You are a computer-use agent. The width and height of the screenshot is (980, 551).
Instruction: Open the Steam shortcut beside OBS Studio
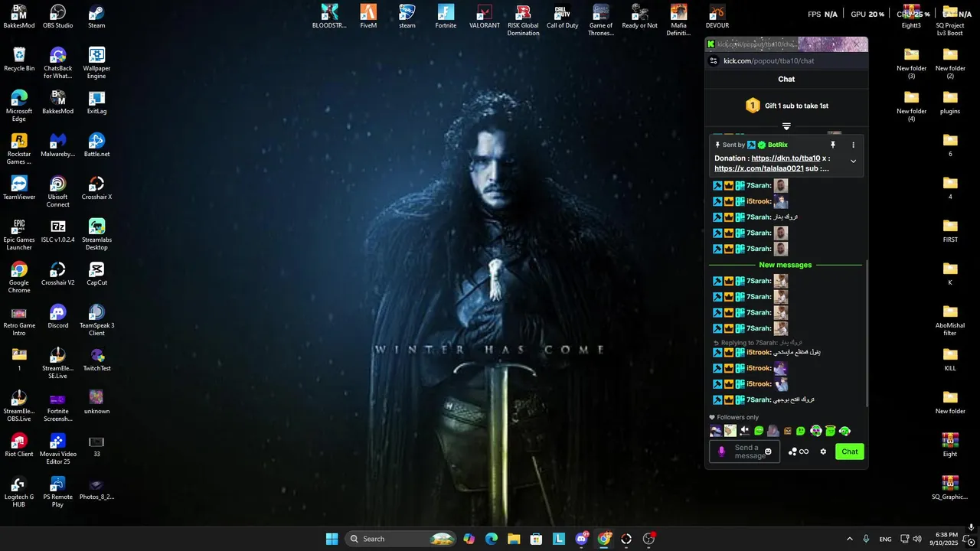tap(96, 16)
